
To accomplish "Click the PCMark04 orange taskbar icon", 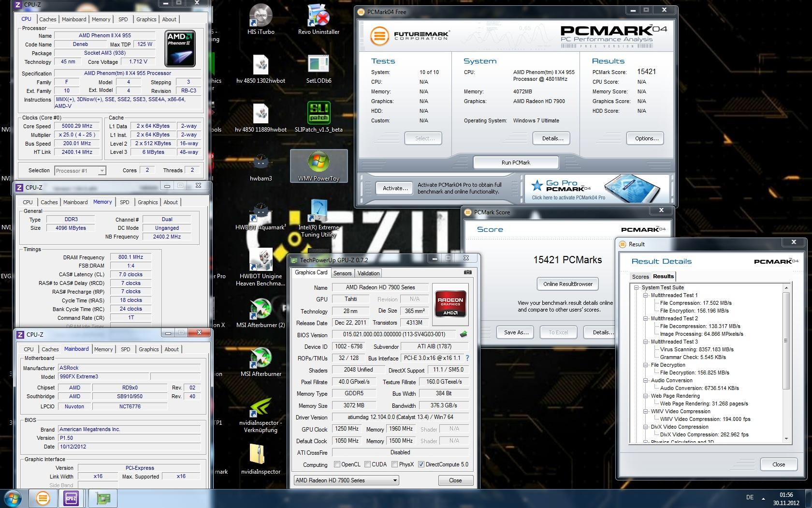I will (x=43, y=498).
